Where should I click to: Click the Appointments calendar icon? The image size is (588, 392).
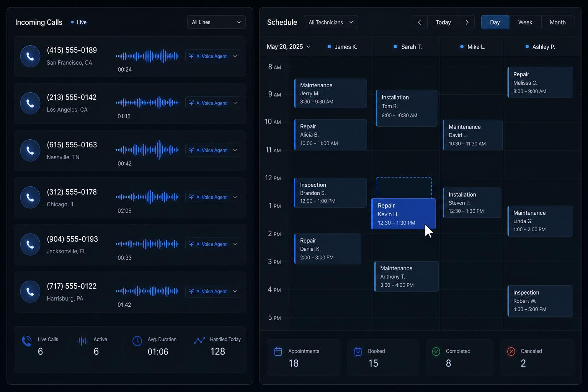pos(278,351)
